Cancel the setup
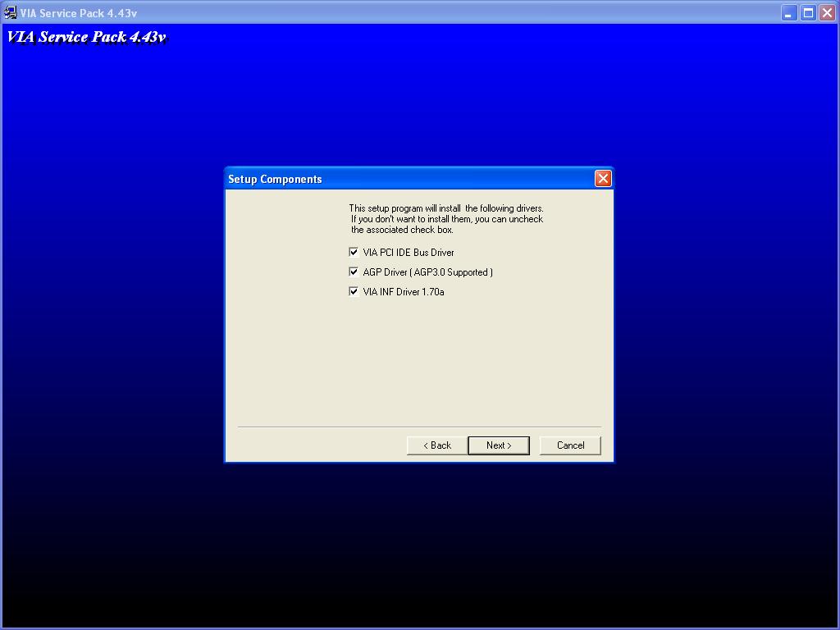 [x=570, y=445]
